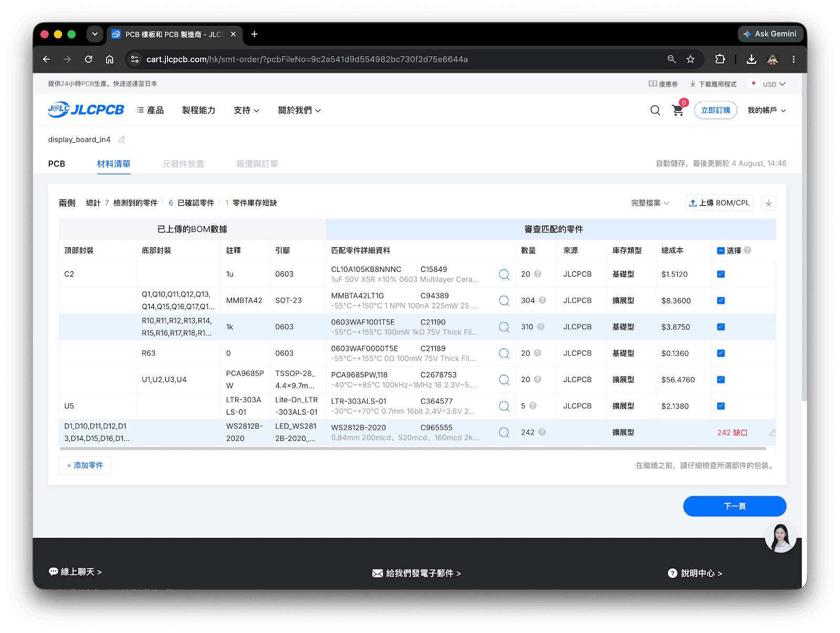Go to the JLCPCB home logo
Image resolution: width=840 pixels, height=633 pixels.
[x=86, y=110]
